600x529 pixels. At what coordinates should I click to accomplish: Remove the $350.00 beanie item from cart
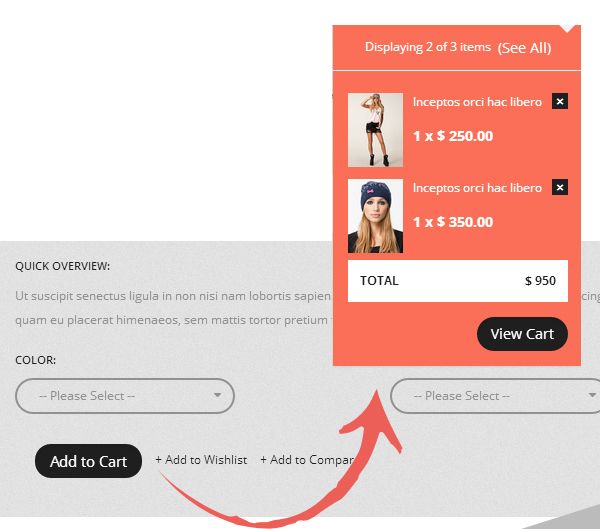[x=559, y=187]
